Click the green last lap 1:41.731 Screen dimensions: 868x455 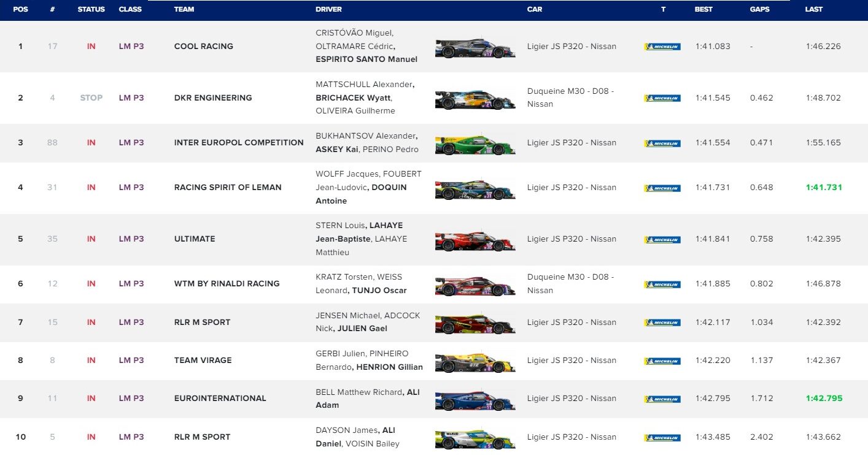[824, 187]
